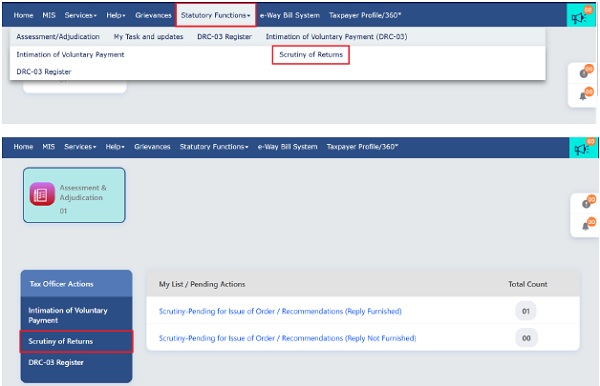This screenshot has width=600, height=386.
Task: Click the bell notification icon in lower side widget
Action: coord(585,226)
